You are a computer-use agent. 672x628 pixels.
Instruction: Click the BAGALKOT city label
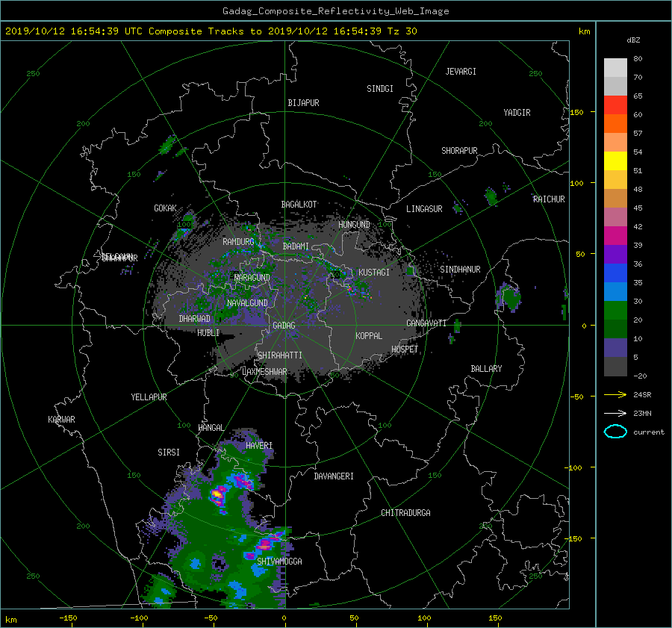[x=299, y=205]
